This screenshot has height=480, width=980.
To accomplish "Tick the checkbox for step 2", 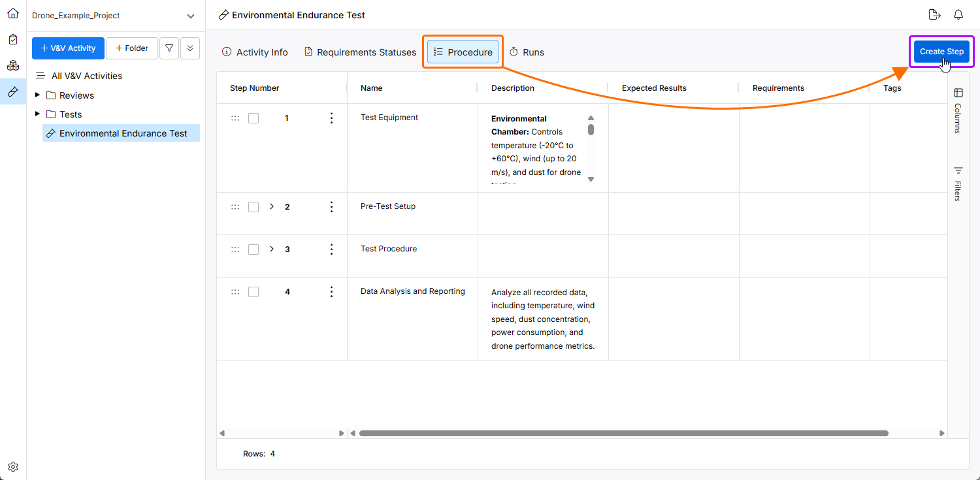I will pyautogui.click(x=253, y=207).
